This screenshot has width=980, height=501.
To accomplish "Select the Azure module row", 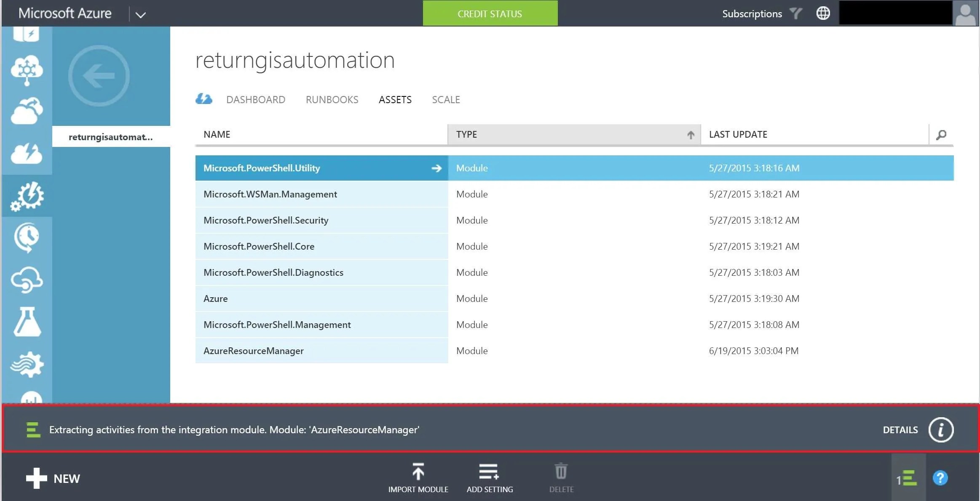I will click(x=574, y=298).
